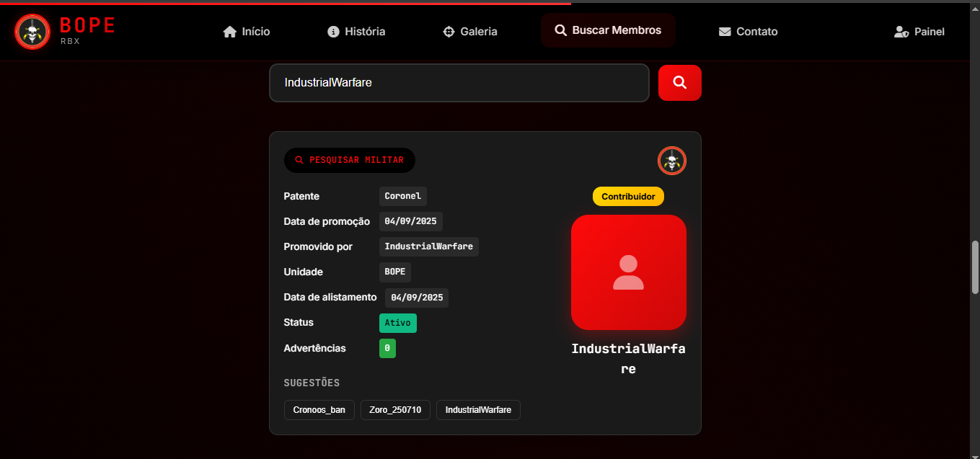This screenshot has height=459, width=980.
Task: Click the Pesquisar Militar pill button
Action: [350, 160]
